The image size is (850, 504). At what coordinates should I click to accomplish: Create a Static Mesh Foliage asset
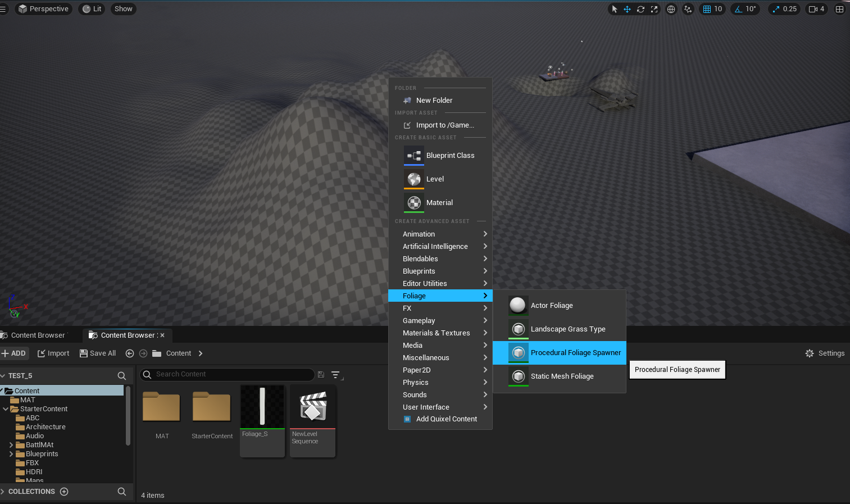560,376
